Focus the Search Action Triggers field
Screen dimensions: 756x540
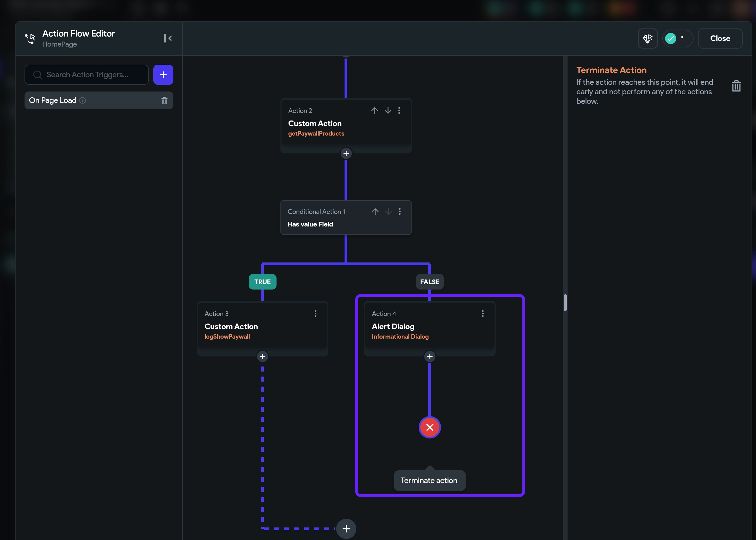(x=87, y=75)
